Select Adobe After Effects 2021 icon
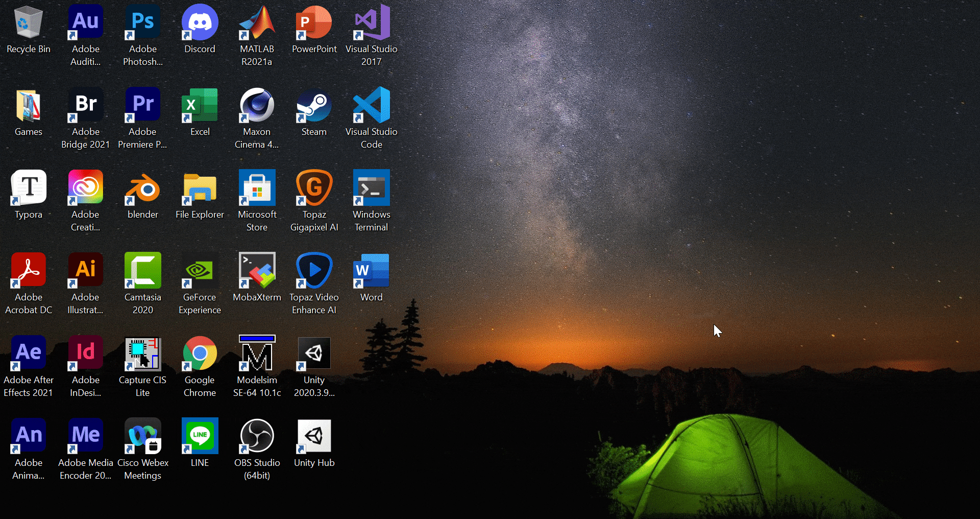Viewport: 980px width, 519px height. tap(29, 353)
